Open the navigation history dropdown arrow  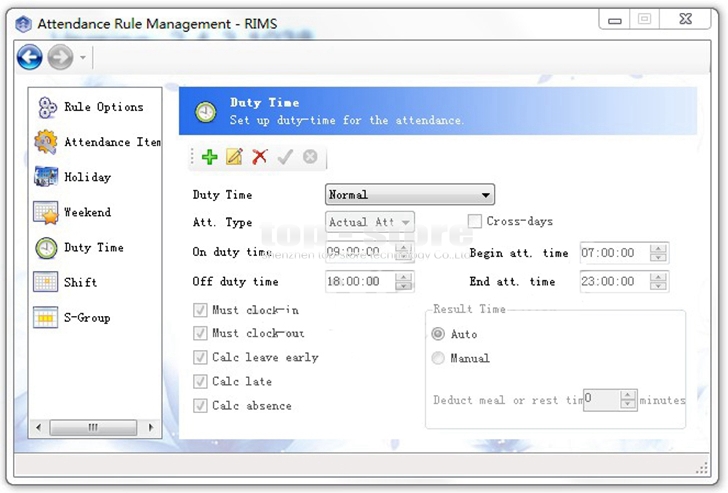click(83, 59)
